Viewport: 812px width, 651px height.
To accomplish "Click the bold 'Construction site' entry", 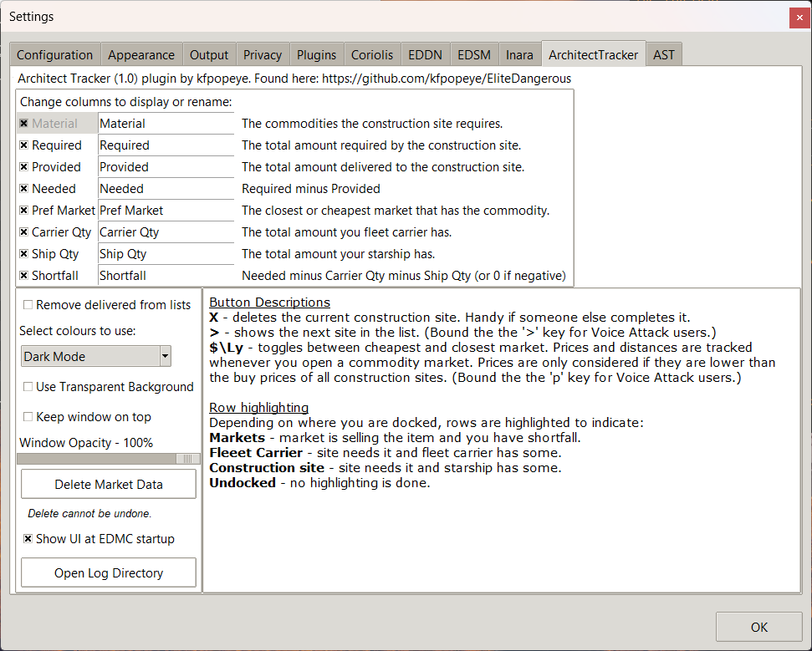I will click(267, 467).
